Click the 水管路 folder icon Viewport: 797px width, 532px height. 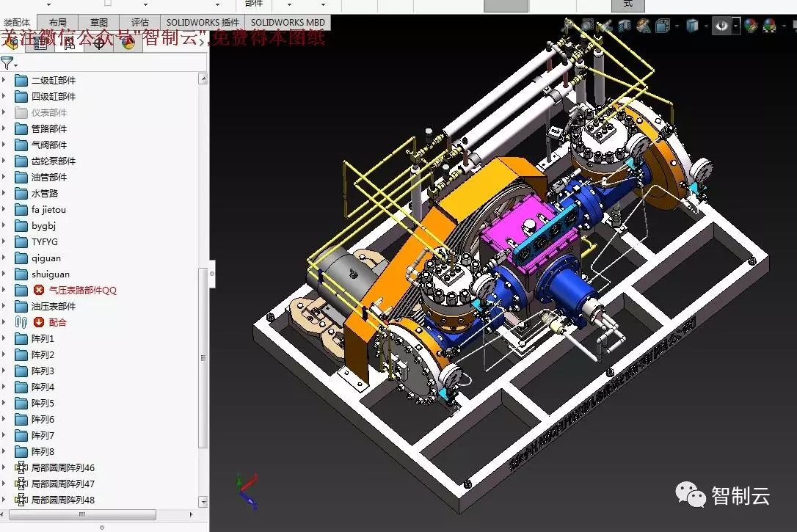pos(21,193)
